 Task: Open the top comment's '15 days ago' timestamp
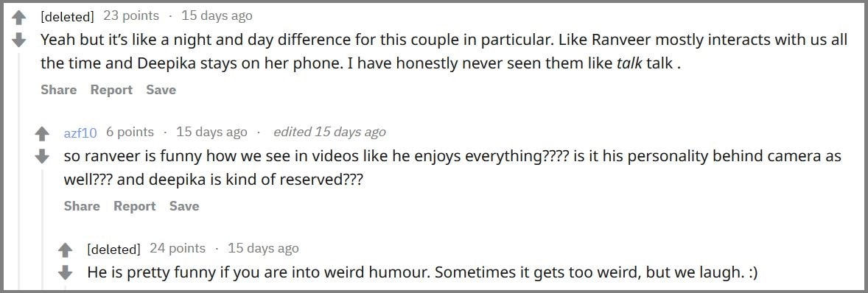[217, 16]
